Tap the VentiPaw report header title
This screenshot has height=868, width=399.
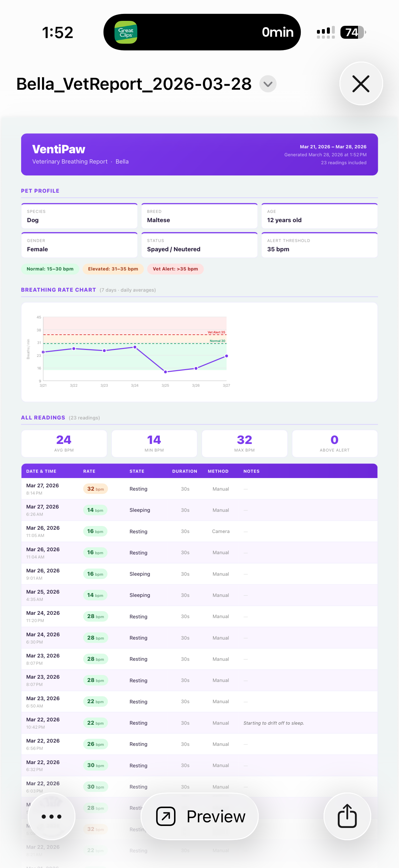(59, 149)
